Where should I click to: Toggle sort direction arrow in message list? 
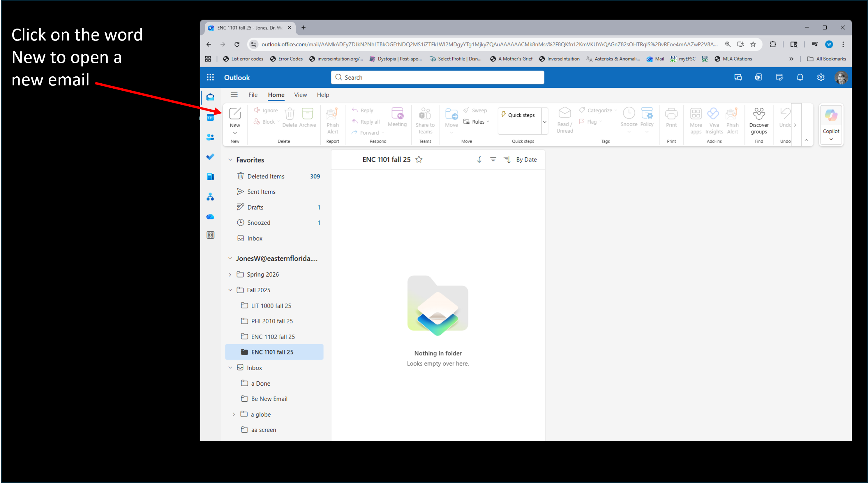point(479,159)
